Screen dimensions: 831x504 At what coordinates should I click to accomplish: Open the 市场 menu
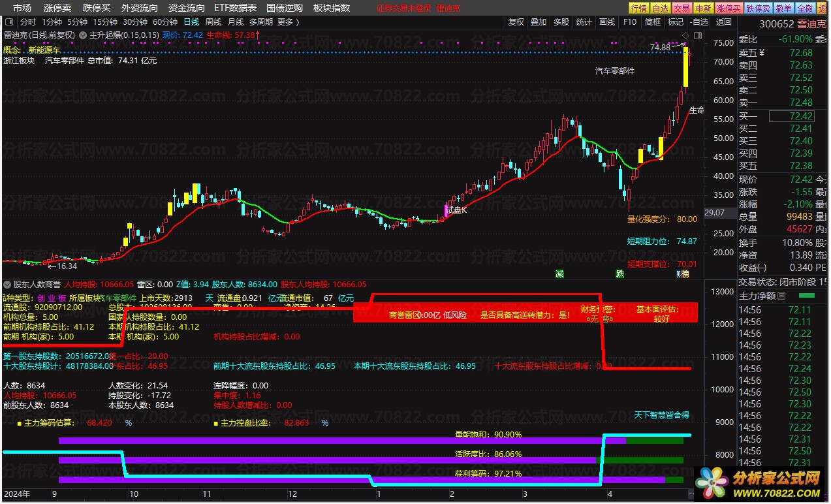(22, 8)
